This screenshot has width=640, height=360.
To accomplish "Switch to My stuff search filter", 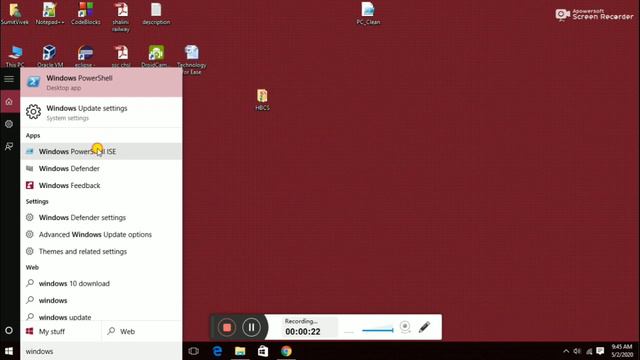I will (x=60, y=331).
